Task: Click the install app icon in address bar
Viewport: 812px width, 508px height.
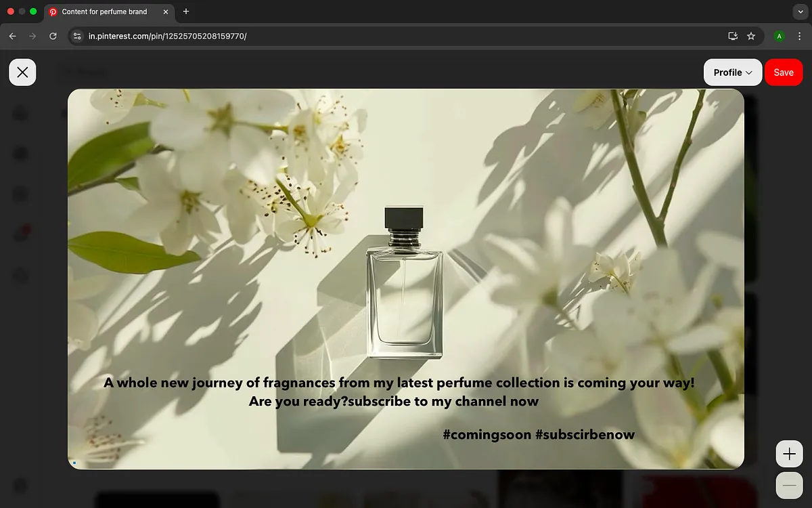Action: point(732,36)
